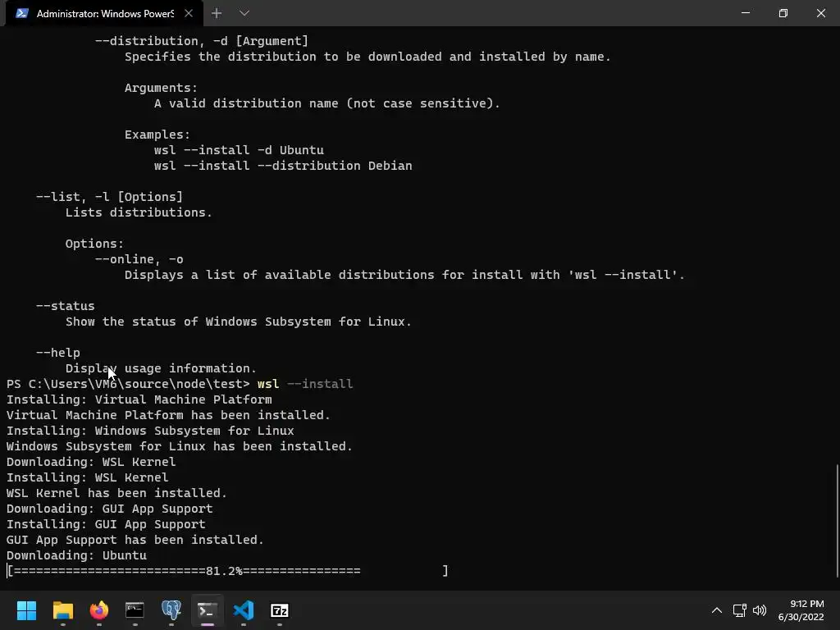Open a new terminal tab with plus

click(217, 13)
